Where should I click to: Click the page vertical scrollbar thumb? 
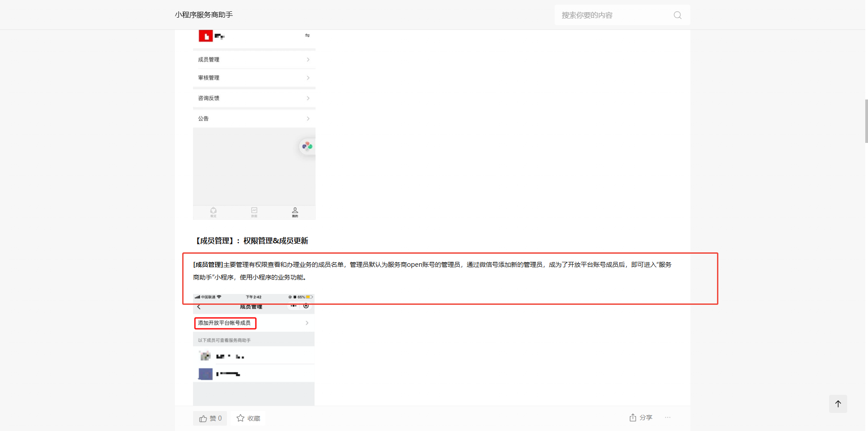pyautogui.click(x=866, y=121)
